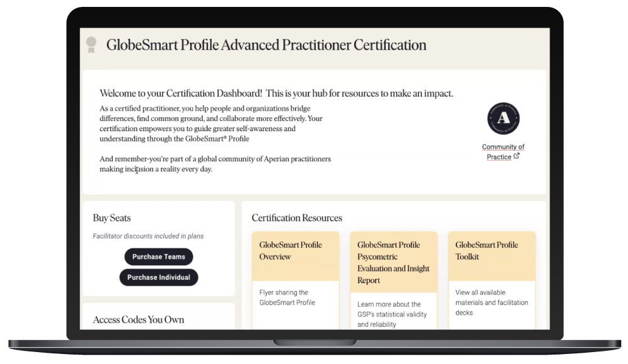Click 'Learn more about the GSP's statistical validity' text
The height and width of the screenshot is (364, 628).
click(x=392, y=314)
